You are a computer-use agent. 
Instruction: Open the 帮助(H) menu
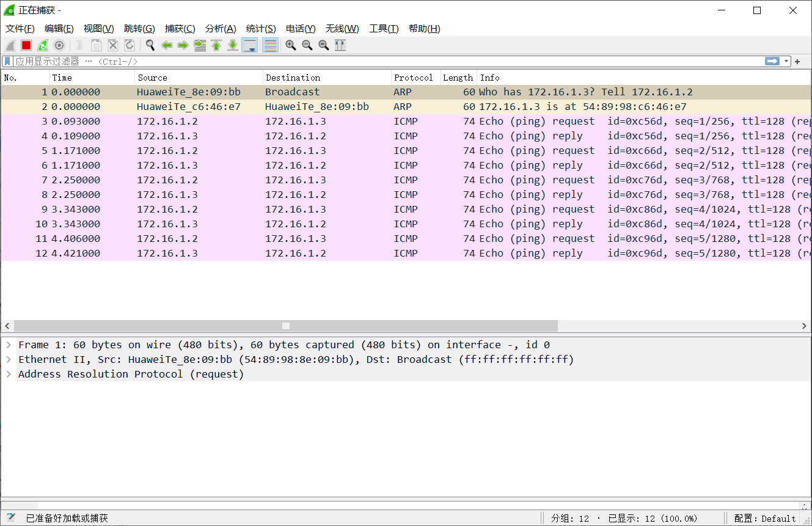tap(425, 29)
